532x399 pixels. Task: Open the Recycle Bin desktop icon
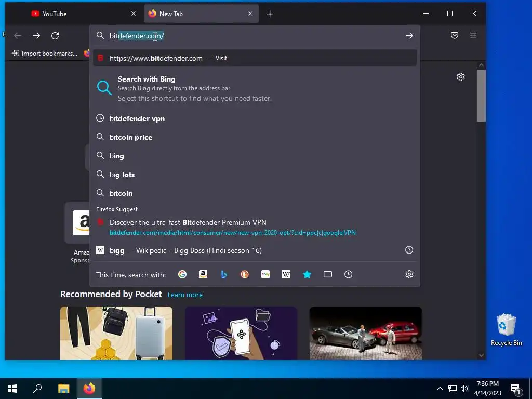506,329
